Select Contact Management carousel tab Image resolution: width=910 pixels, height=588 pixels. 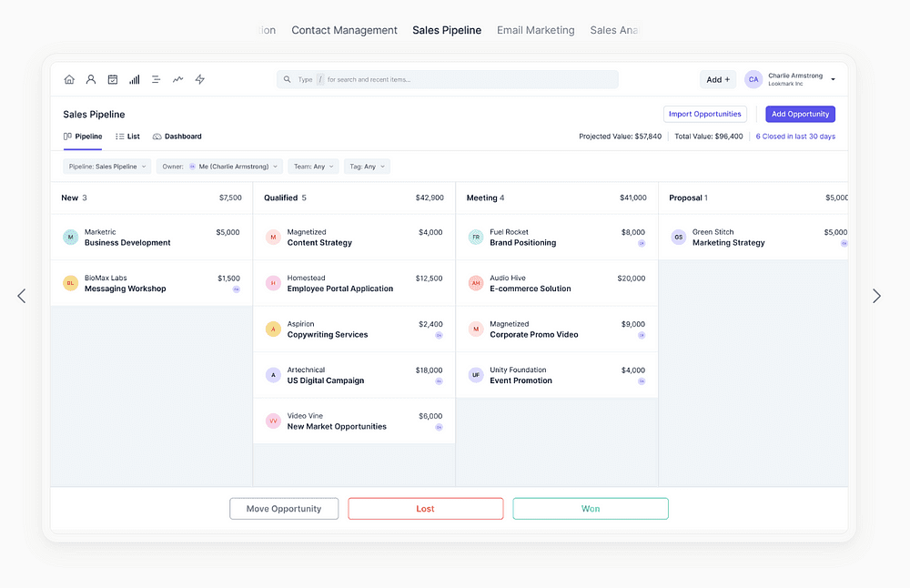tap(344, 30)
